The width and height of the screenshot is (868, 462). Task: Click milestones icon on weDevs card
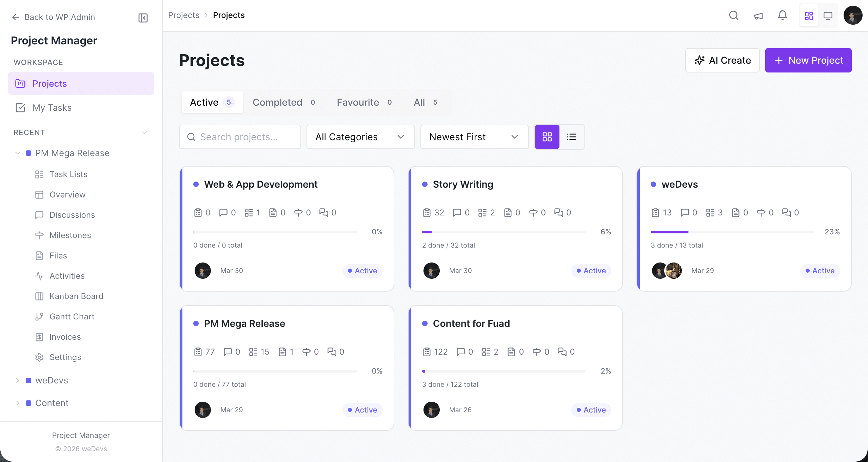pyautogui.click(x=761, y=213)
